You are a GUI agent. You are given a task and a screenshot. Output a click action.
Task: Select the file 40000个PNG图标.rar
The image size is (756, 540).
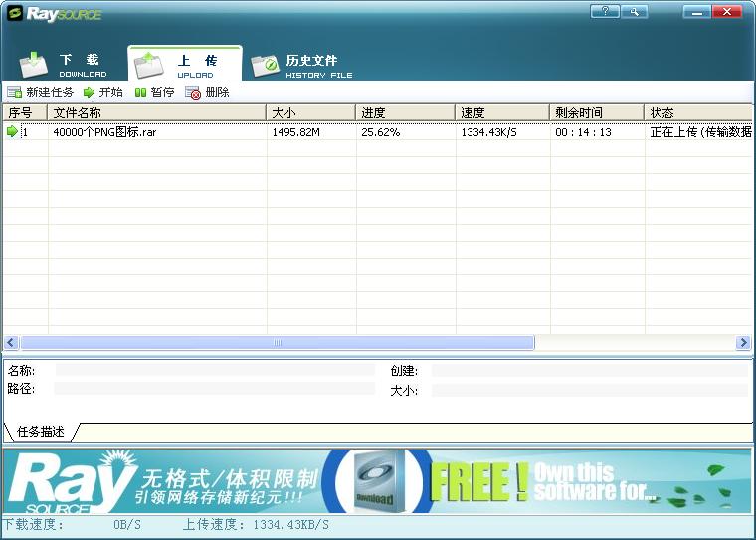(104, 132)
